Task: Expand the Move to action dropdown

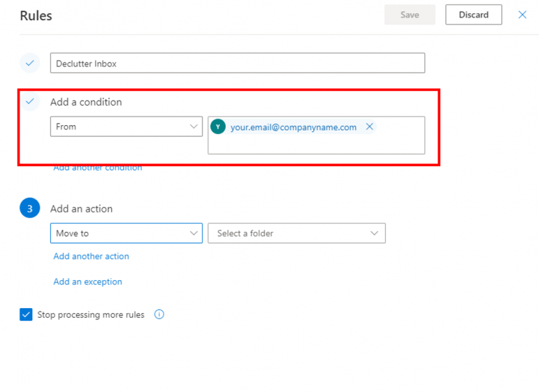Action: pyautogui.click(x=126, y=233)
